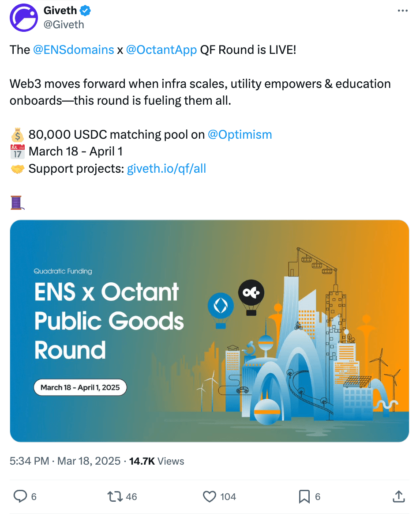Reply to the tweet via comment icon
The width and height of the screenshot is (420, 515).
[20, 496]
